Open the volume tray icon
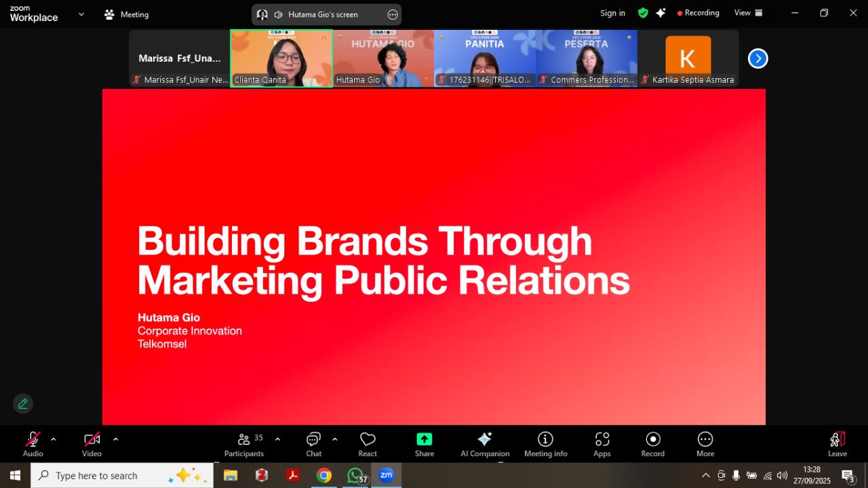Viewport: 868px width, 488px height. [782, 475]
